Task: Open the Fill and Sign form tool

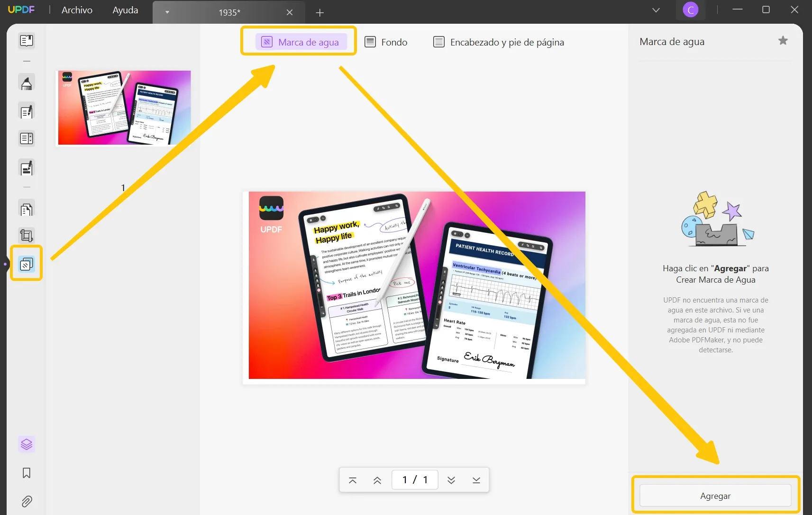Action: point(27,168)
